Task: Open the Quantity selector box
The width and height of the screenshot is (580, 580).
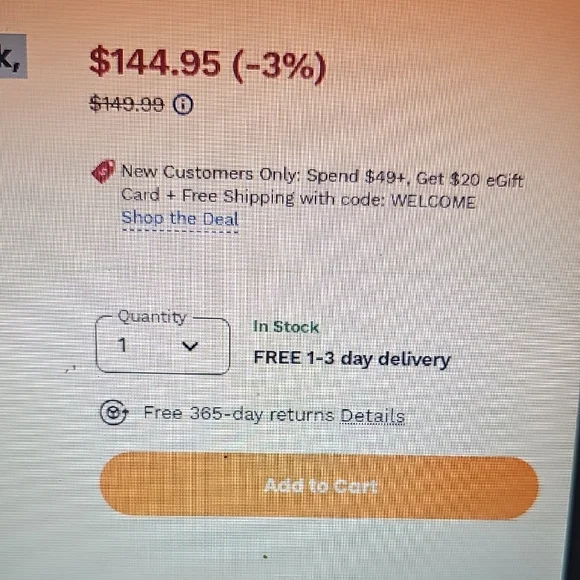Action: click(163, 346)
